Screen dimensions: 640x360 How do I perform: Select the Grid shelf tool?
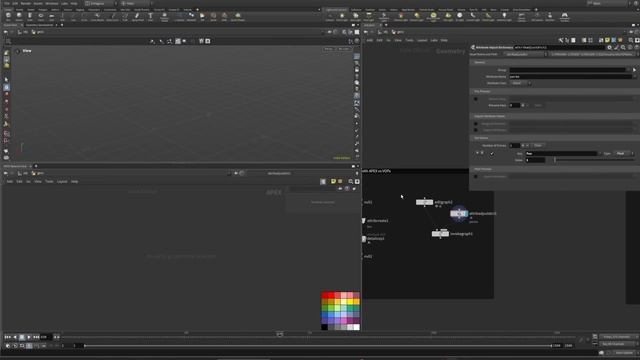coord(51,16)
